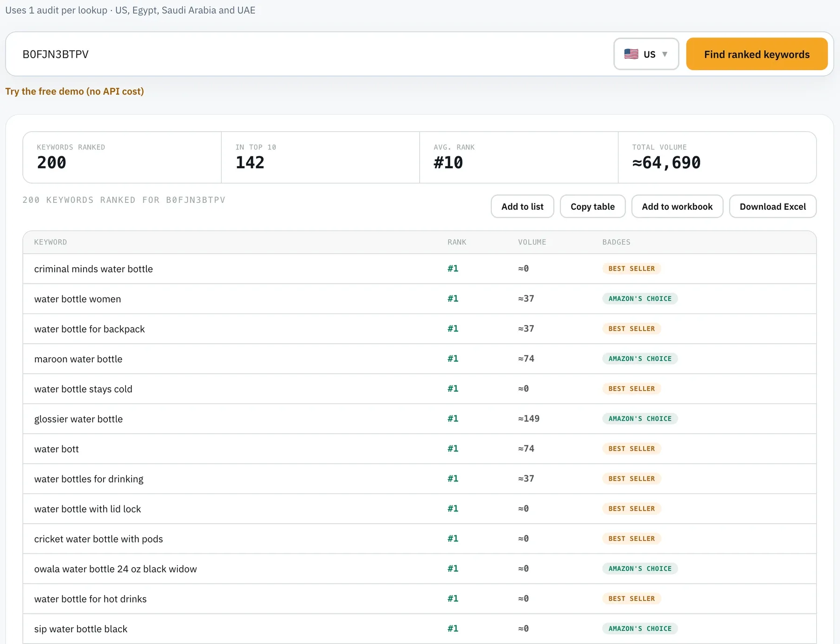This screenshot has height=644, width=840.
Task: Click the keyword water bott
Action: coord(56,449)
